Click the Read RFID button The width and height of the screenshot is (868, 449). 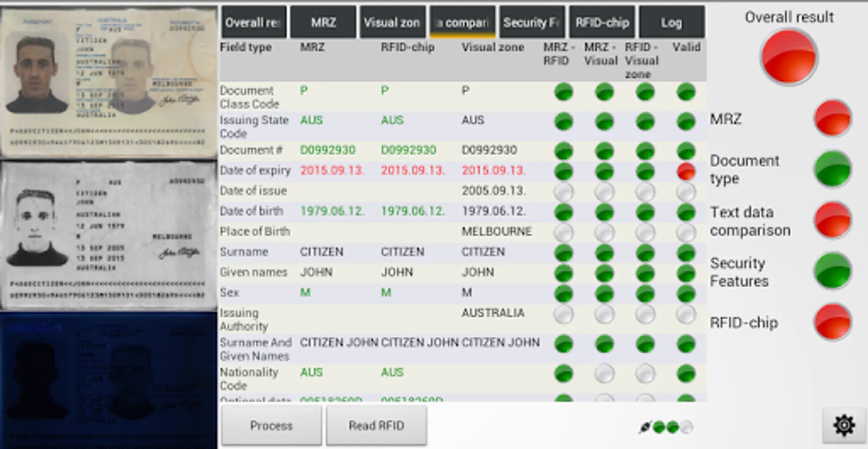(376, 426)
